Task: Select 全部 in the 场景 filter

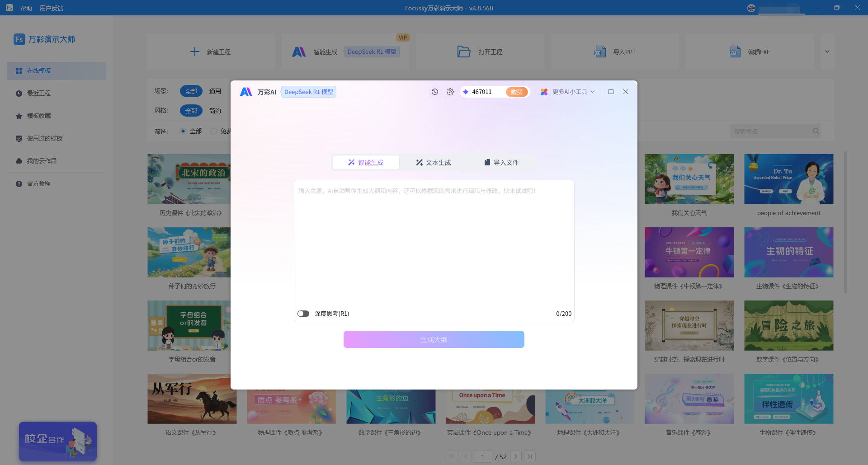Action: [x=191, y=91]
